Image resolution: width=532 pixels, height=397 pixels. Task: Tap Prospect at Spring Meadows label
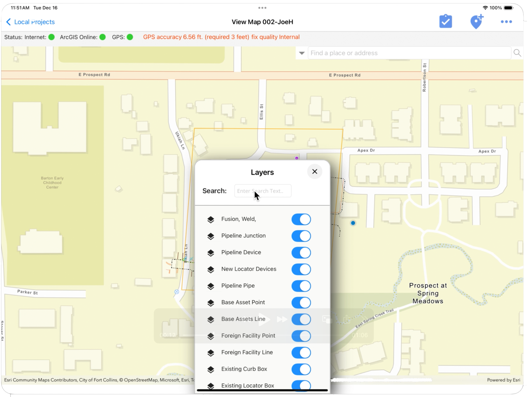[x=428, y=293]
